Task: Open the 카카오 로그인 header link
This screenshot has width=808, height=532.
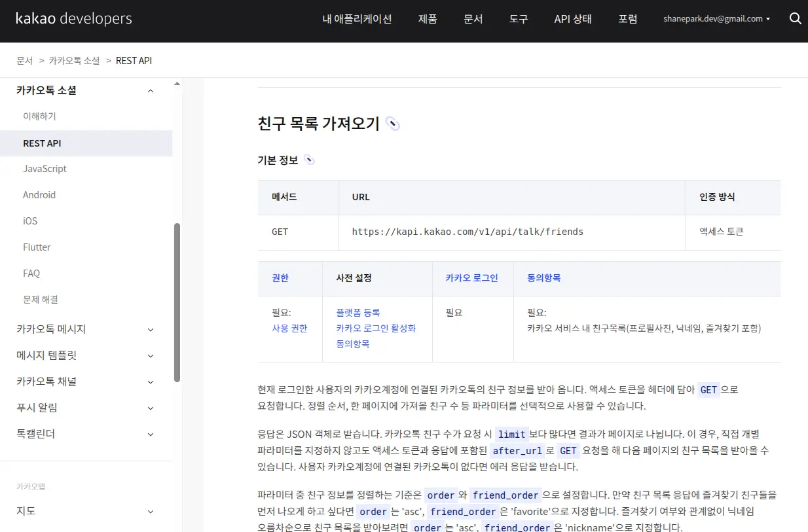Action: click(x=472, y=278)
